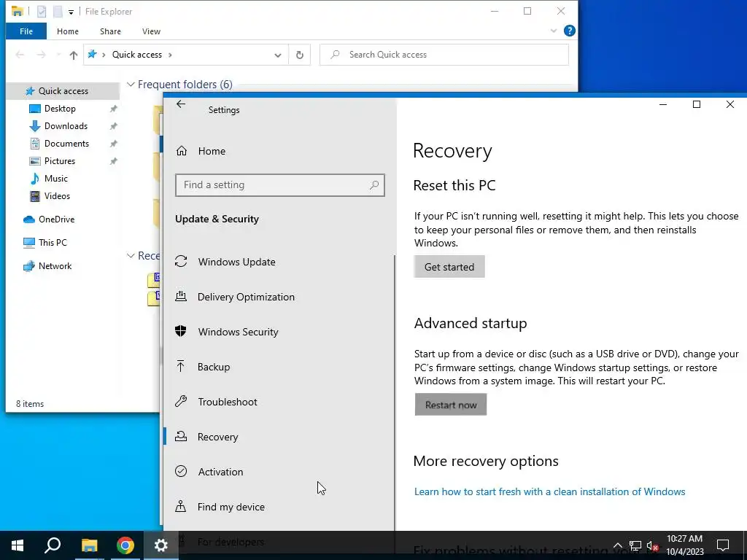Expand the File Explorer ribbon chevron
The height and width of the screenshot is (560, 747).
[554, 31]
